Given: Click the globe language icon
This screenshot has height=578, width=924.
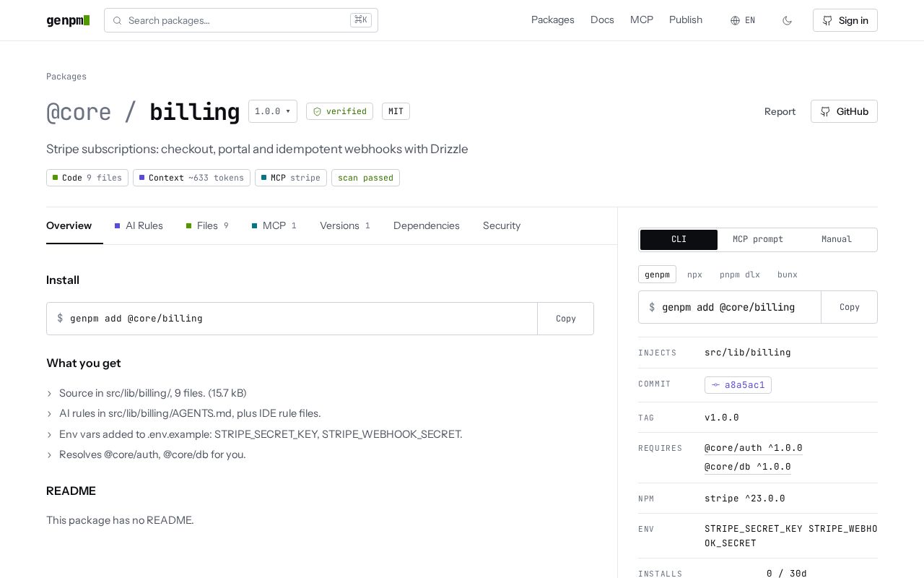Looking at the screenshot, I should [735, 20].
